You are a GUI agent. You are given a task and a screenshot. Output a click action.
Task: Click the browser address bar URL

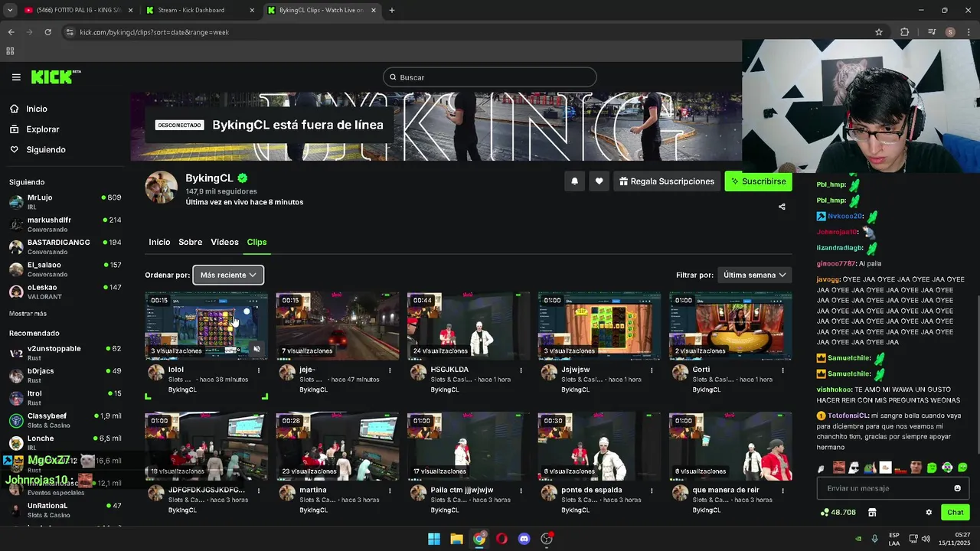[x=155, y=32]
